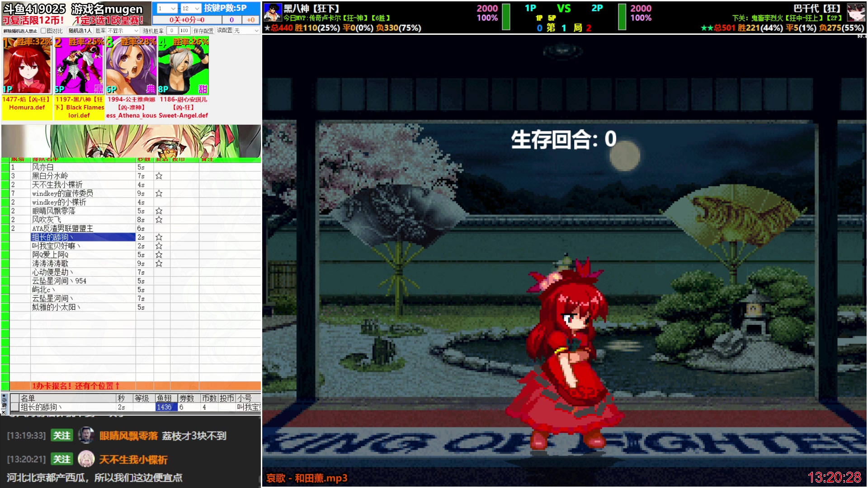Select character card 3 Princess Athena portrait

131,66
